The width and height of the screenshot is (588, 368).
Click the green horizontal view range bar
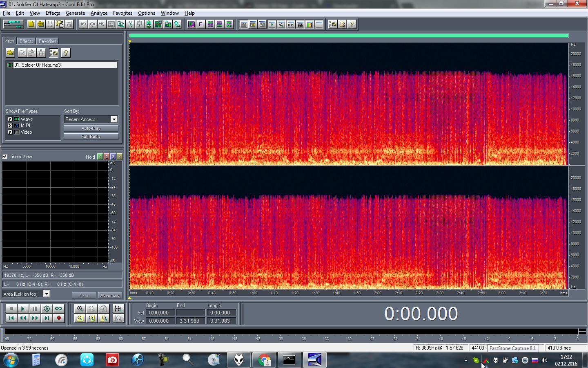(x=349, y=36)
